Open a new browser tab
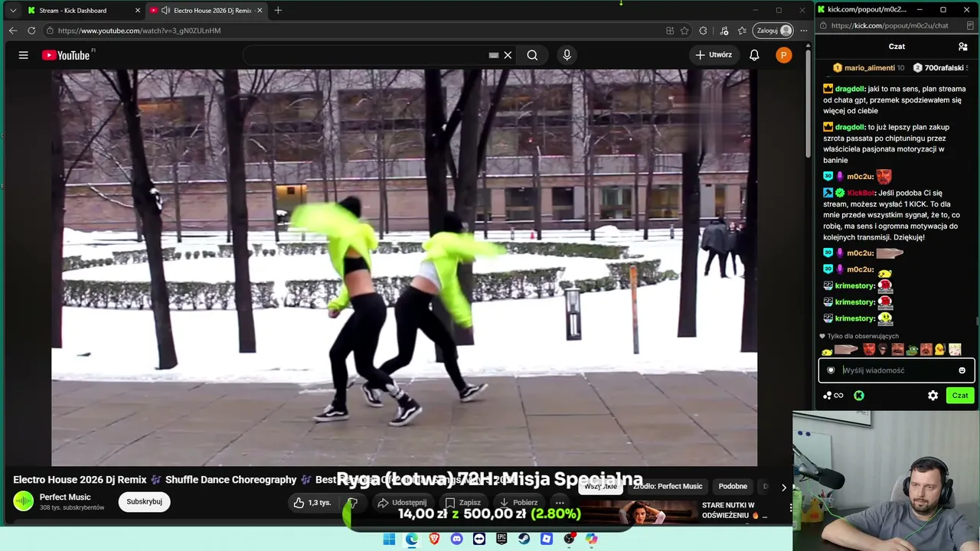980x551 pixels. pos(278,11)
